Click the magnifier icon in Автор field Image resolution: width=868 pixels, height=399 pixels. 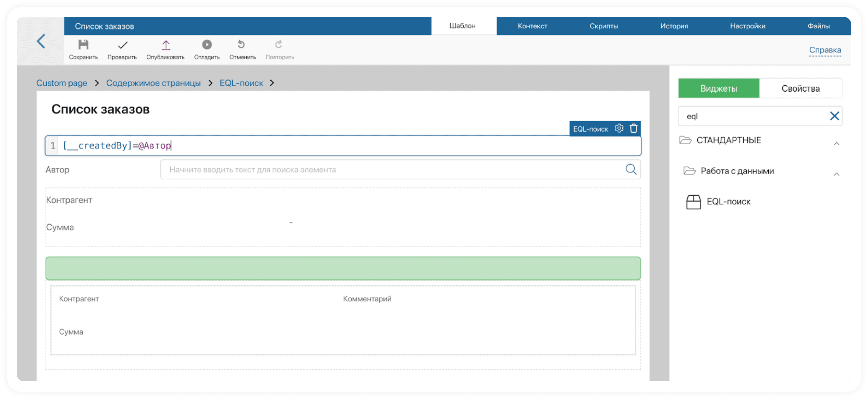(x=631, y=169)
